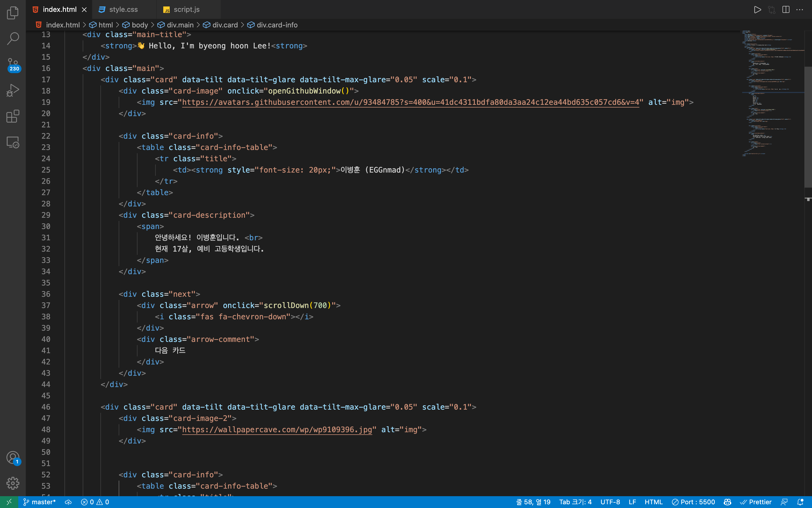Click 'arrow-comment' on line 40
The image size is (812, 508).
point(220,339)
